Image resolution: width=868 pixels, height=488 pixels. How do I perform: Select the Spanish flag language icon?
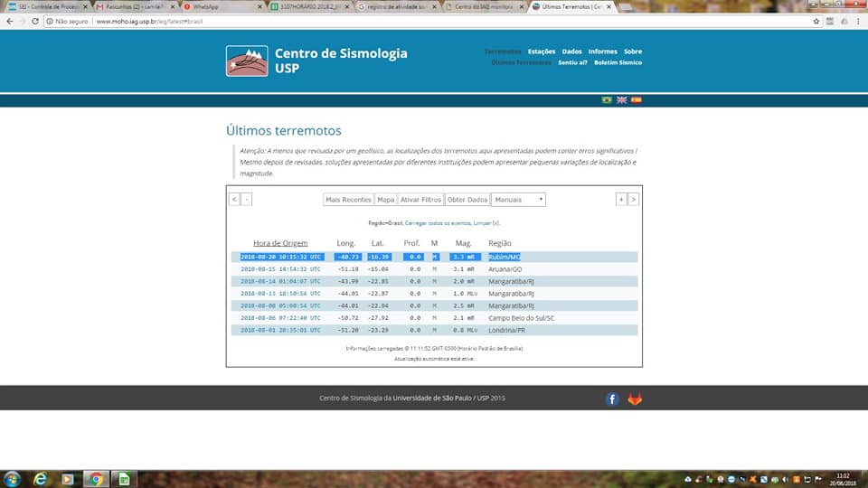point(636,99)
